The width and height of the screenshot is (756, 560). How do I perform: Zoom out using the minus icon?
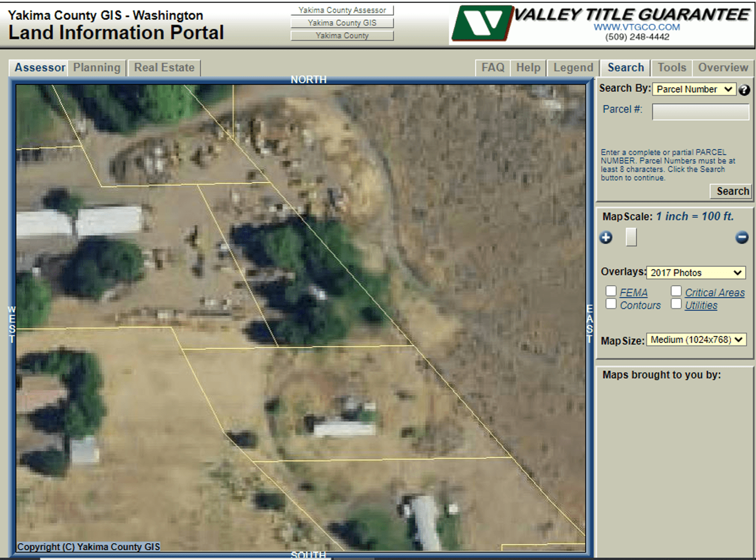point(742,237)
